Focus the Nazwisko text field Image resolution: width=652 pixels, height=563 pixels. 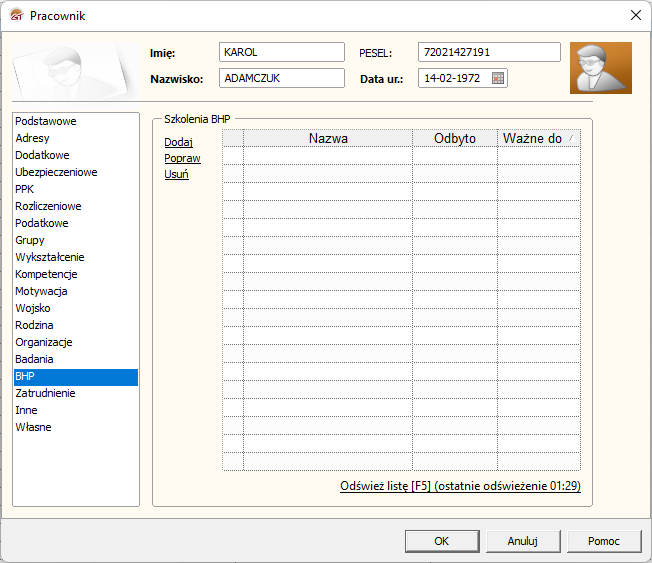click(281, 78)
